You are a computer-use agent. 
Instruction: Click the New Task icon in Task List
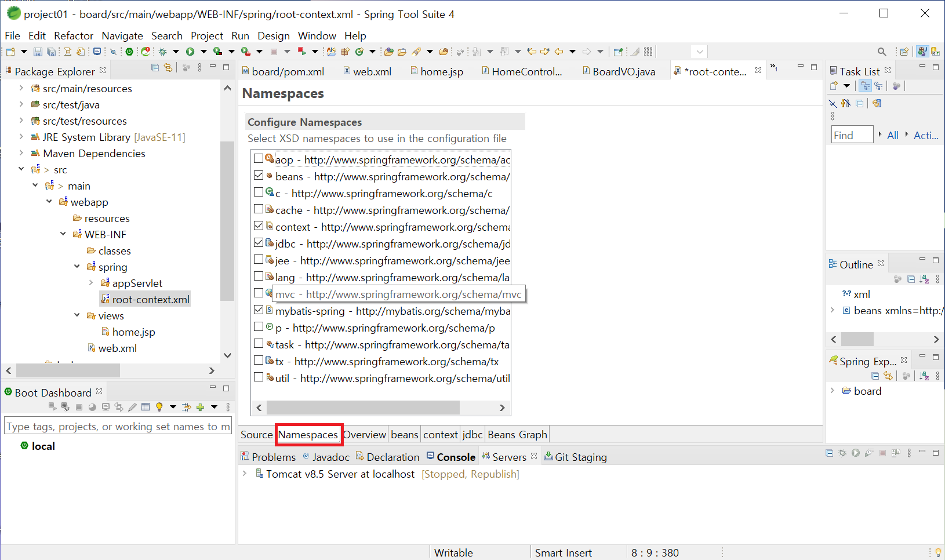tap(834, 86)
